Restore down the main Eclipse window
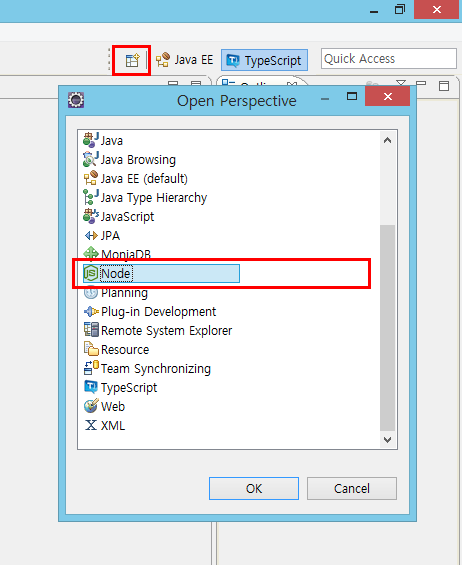462x565 pixels. pyautogui.click(x=400, y=9)
